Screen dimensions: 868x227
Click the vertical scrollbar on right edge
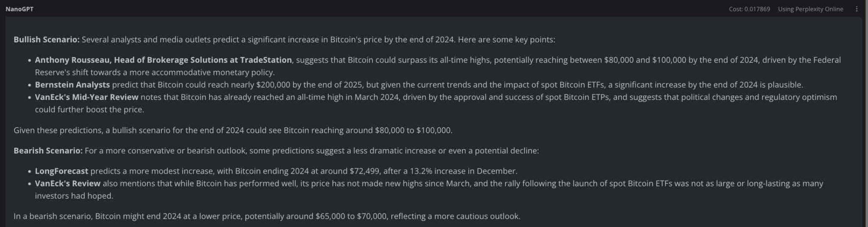point(865,113)
